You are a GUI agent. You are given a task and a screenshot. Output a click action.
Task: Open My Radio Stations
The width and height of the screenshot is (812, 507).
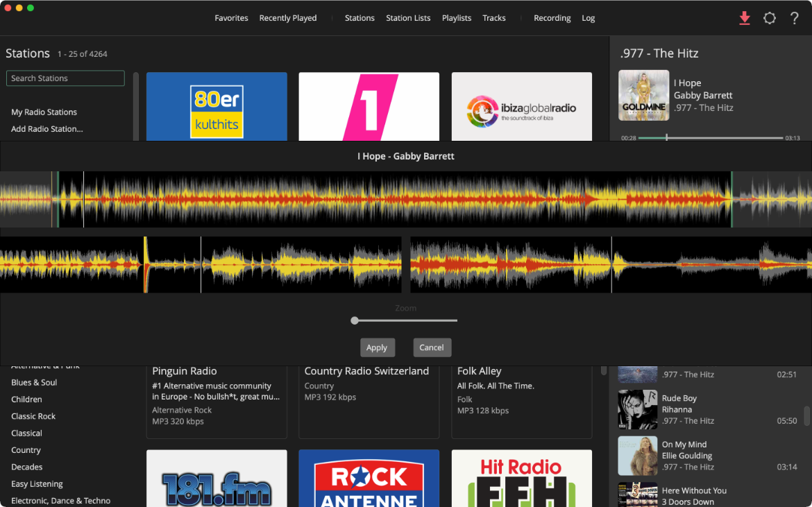point(44,112)
